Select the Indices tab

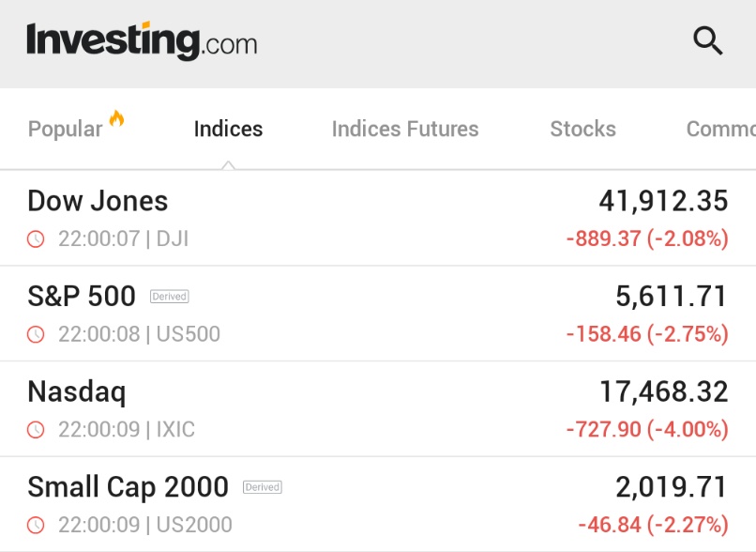coord(228,129)
